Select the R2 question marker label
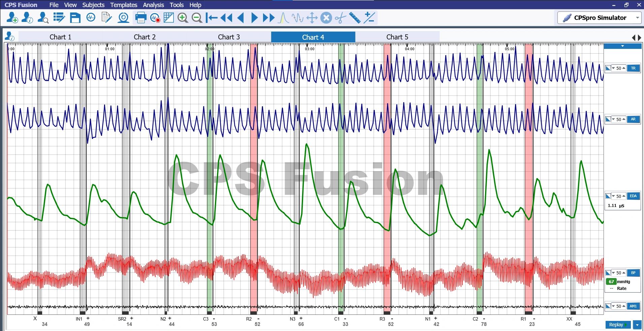Image resolution: width=644 pixels, height=331 pixels. point(249,319)
